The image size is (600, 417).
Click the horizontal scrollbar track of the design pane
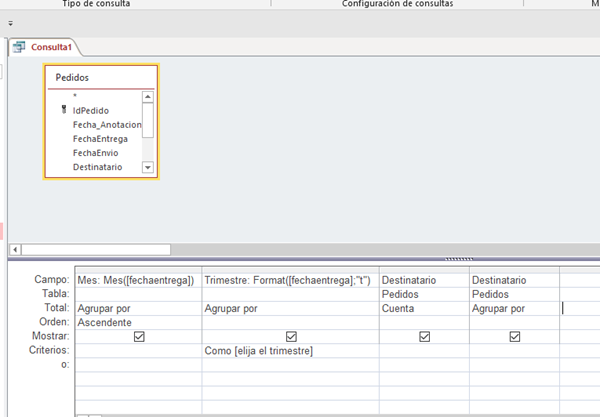tap(300, 248)
